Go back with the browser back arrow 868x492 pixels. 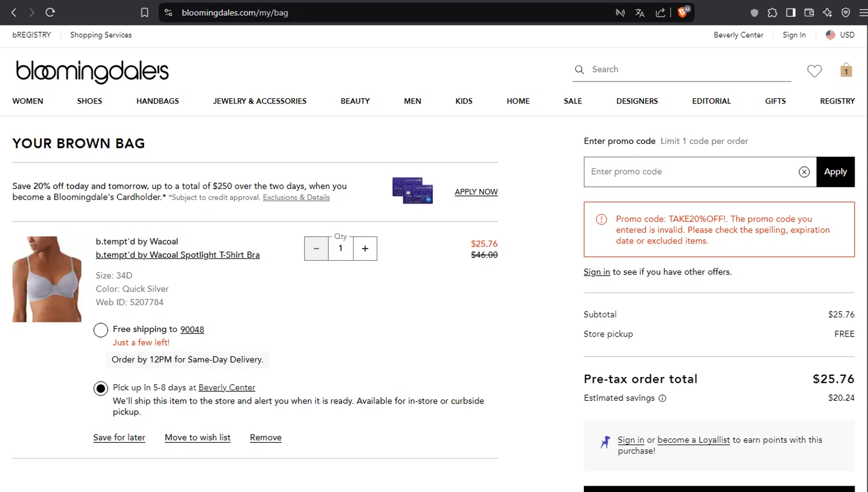[14, 12]
